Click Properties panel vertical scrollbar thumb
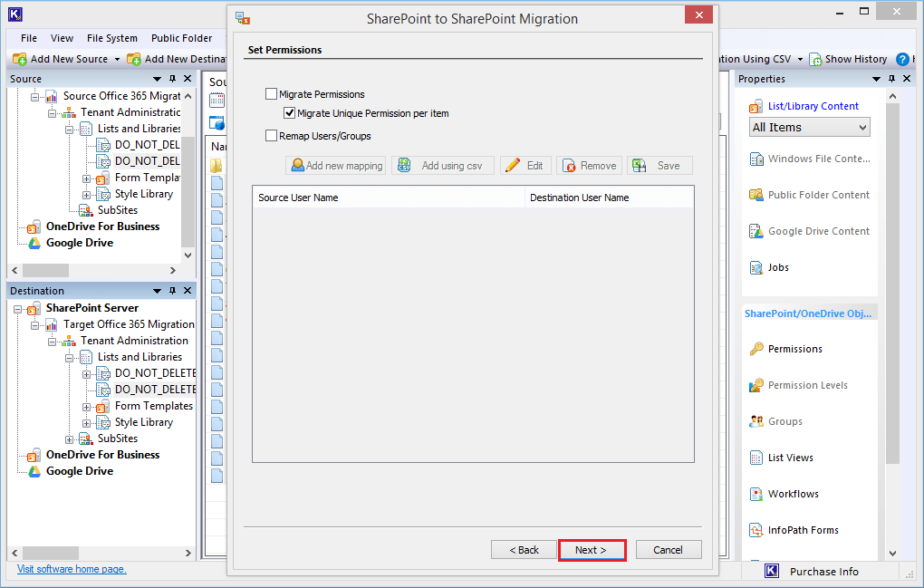The image size is (924, 588). 893,283
